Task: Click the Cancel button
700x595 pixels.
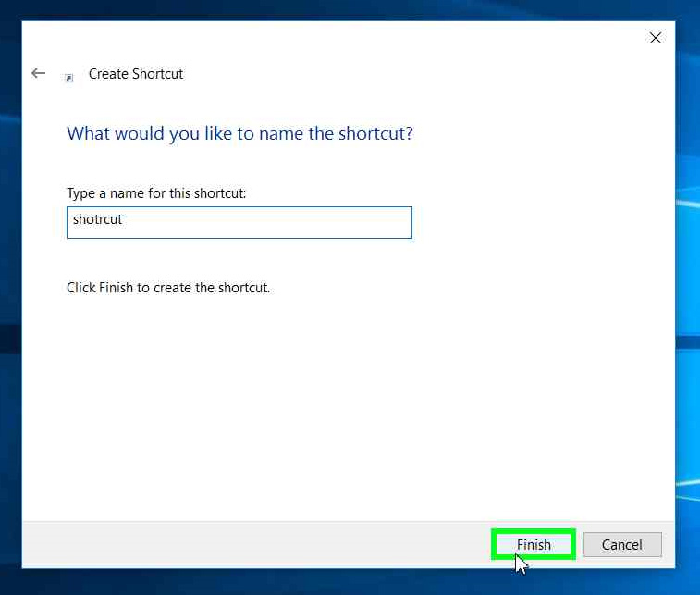Action: tap(622, 544)
